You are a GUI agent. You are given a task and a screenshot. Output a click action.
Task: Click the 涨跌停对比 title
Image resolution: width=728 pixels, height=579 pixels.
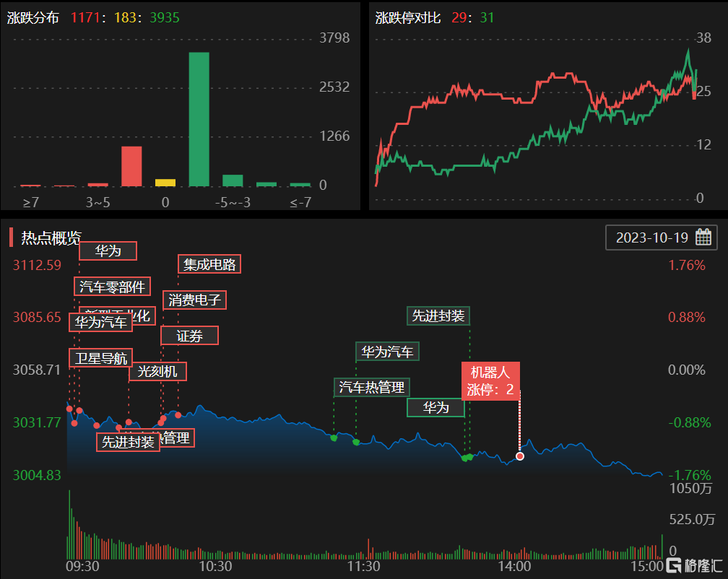click(407, 17)
